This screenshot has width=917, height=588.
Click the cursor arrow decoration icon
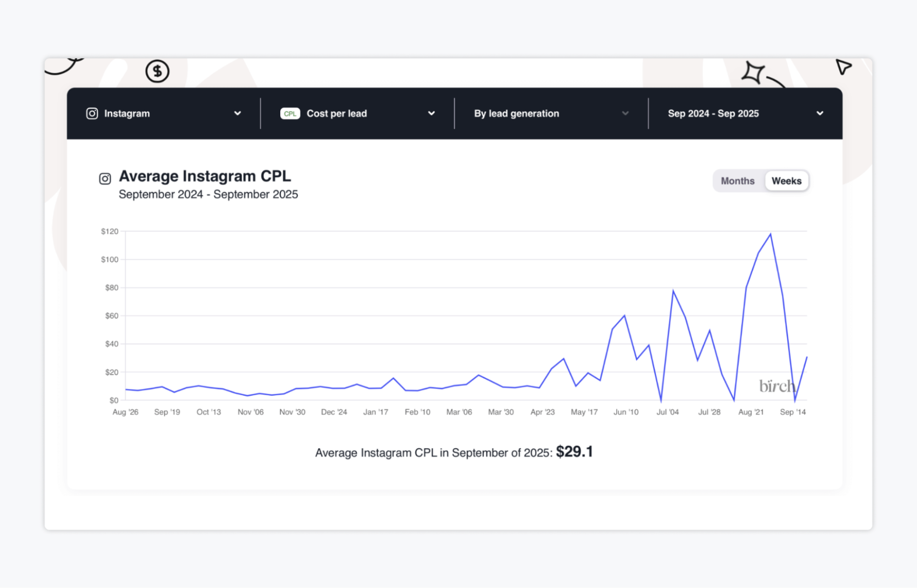tap(843, 67)
